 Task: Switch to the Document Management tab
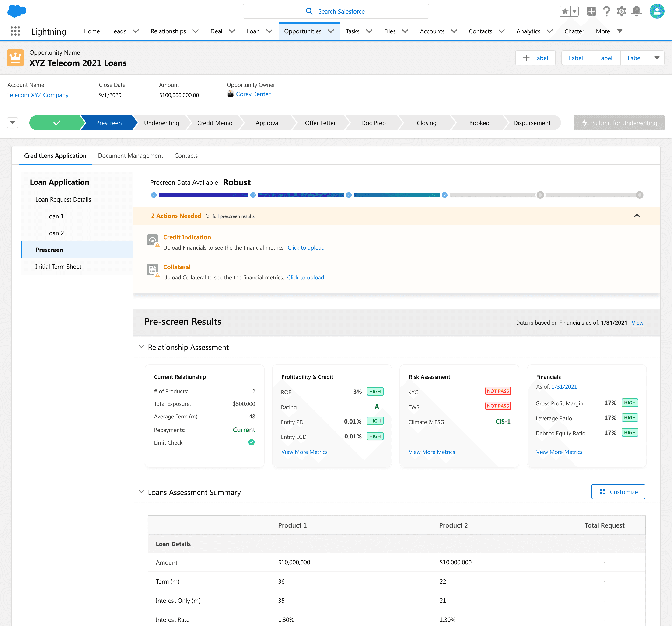130,156
